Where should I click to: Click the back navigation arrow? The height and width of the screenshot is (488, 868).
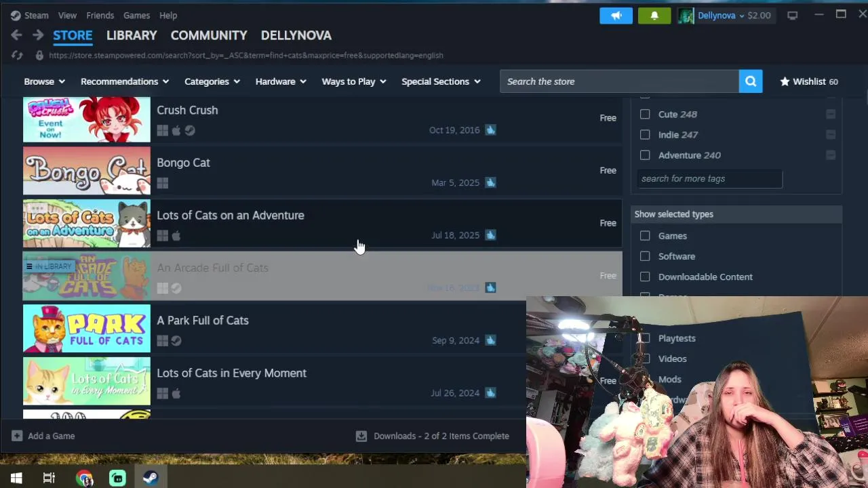tap(16, 35)
